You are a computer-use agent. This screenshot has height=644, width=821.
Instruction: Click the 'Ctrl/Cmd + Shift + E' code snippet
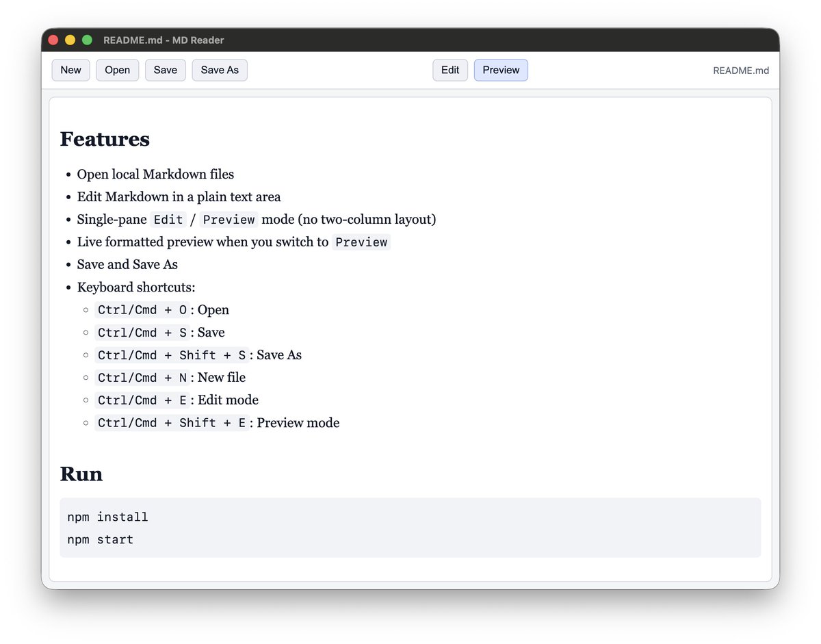coord(172,423)
